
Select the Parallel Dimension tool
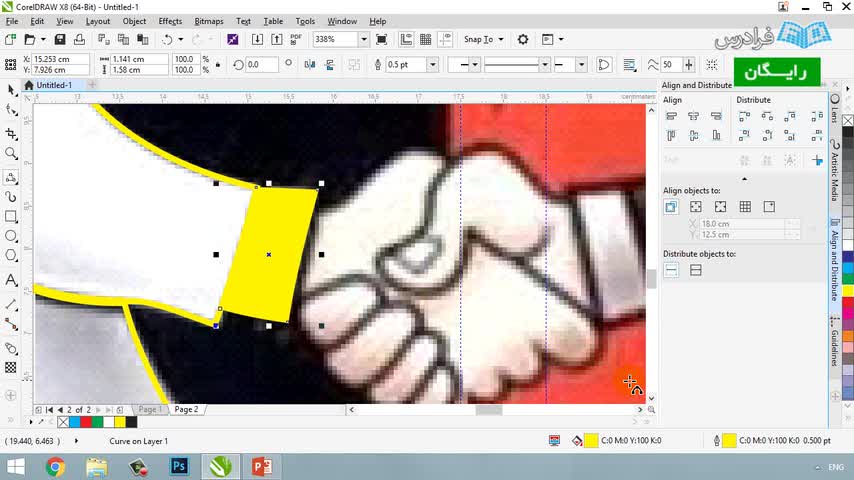11,304
